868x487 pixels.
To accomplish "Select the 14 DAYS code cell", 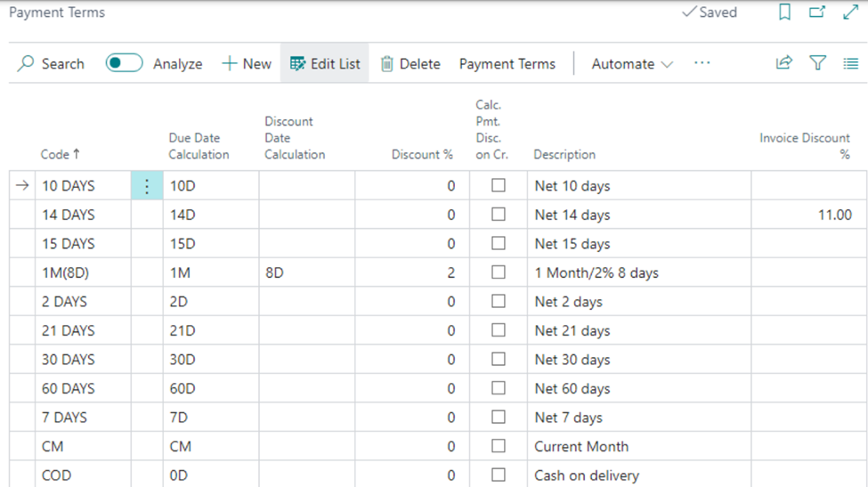I will [x=83, y=215].
